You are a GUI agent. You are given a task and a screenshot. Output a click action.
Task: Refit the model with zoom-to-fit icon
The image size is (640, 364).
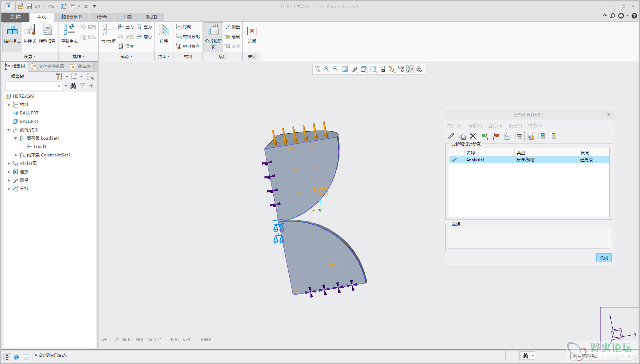coord(318,69)
